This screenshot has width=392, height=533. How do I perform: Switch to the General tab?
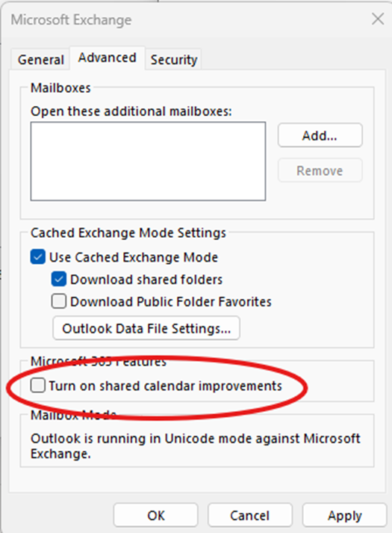41,60
